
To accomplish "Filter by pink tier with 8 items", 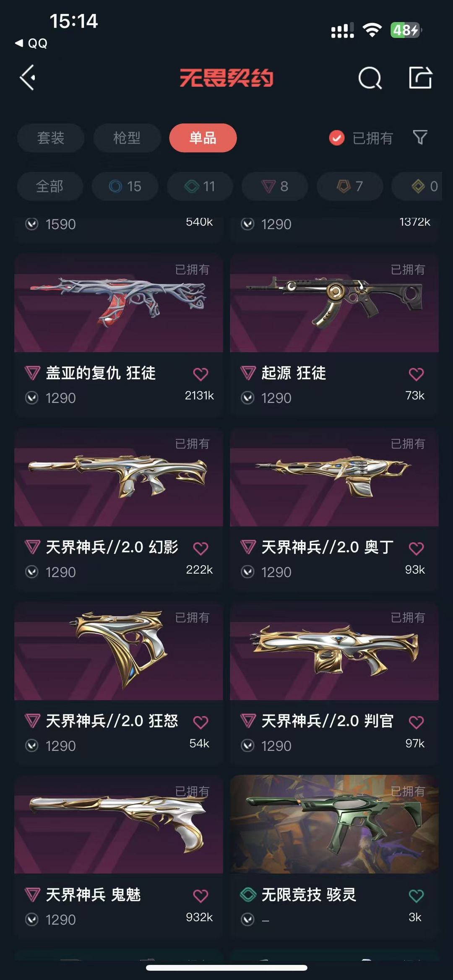I will pos(275,186).
